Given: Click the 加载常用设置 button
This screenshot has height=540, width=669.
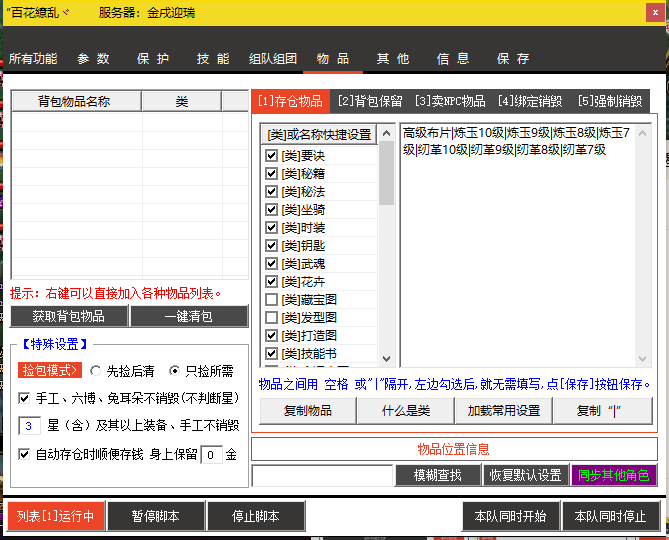Looking at the screenshot, I should tap(503, 411).
